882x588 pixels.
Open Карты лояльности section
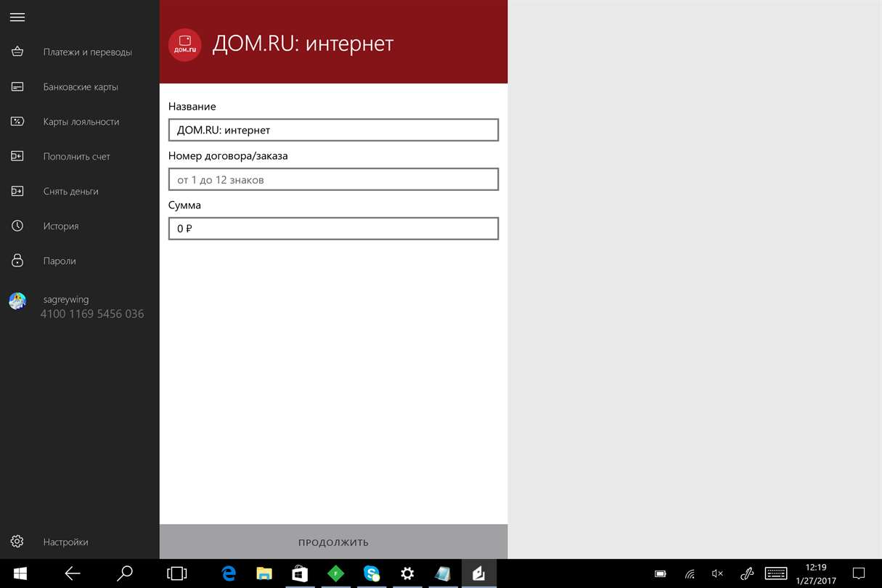[81, 122]
